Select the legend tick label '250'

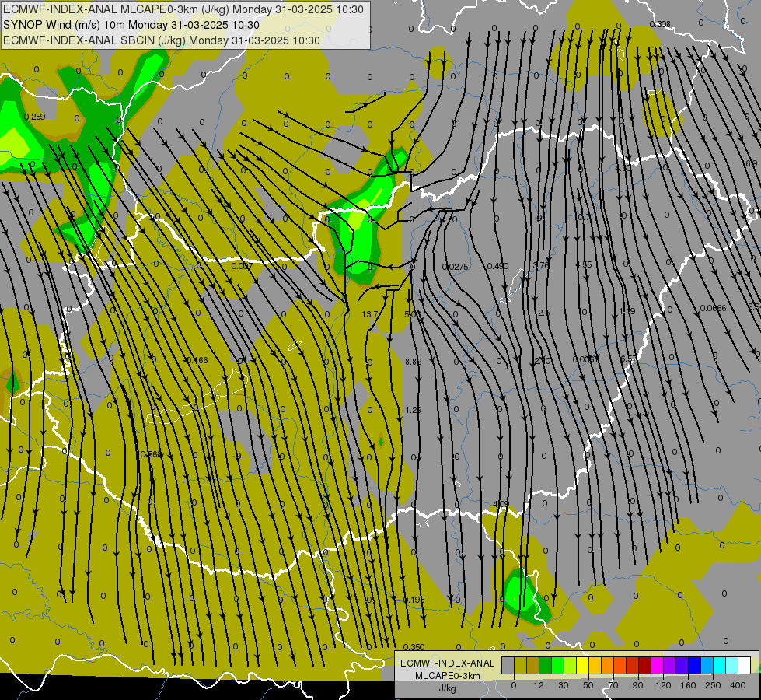(713, 685)
